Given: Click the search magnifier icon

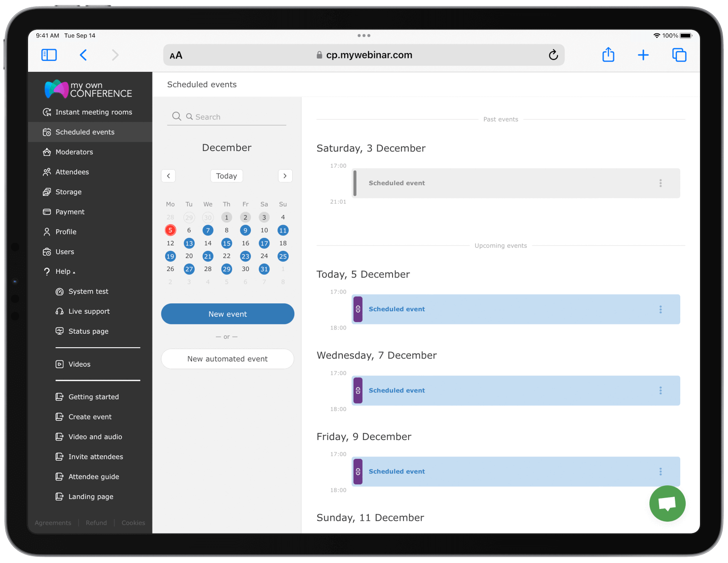Looking at the screenshot, I should click(x=177, y=117).
